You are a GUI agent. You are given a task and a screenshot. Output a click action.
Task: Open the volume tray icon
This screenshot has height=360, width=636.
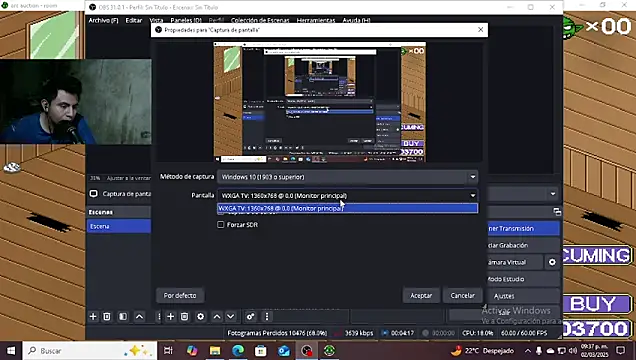[x=572, y=351]
